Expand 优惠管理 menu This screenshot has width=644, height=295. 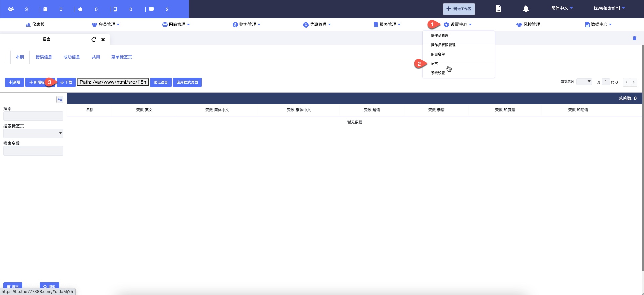(x=317, y=24)
